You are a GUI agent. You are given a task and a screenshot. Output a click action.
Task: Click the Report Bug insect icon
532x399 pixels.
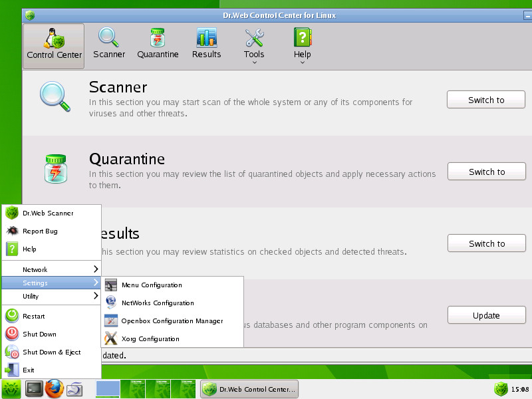(12, 231)
